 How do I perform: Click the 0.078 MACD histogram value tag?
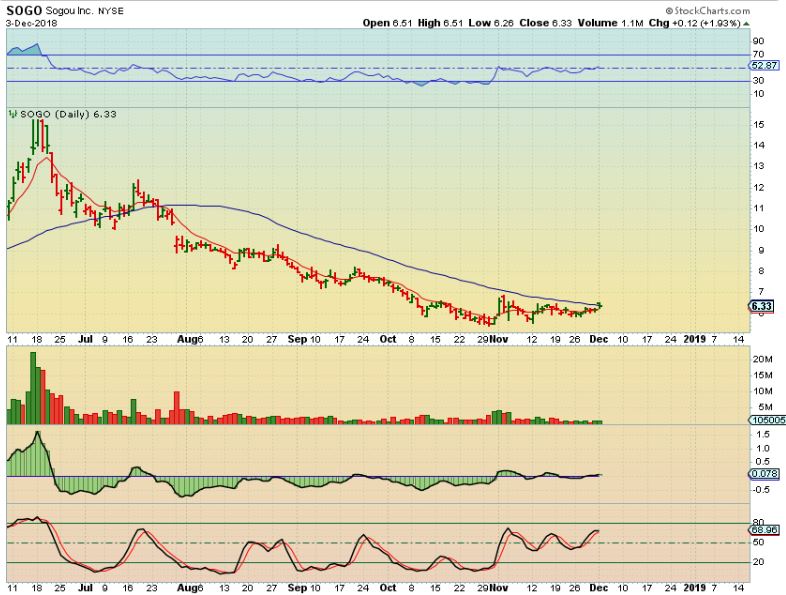(x=763, y=474)
